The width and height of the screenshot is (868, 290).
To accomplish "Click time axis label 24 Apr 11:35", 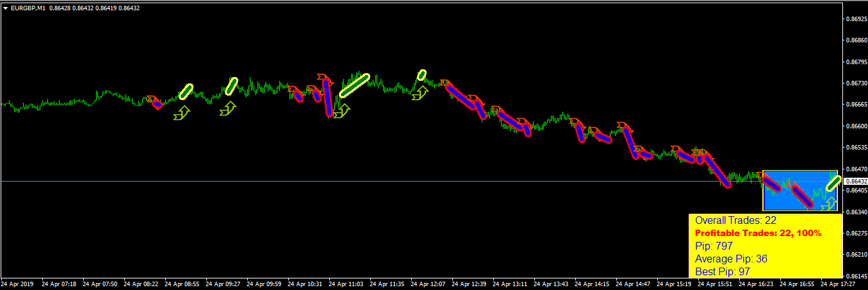I will click(388, 284).
